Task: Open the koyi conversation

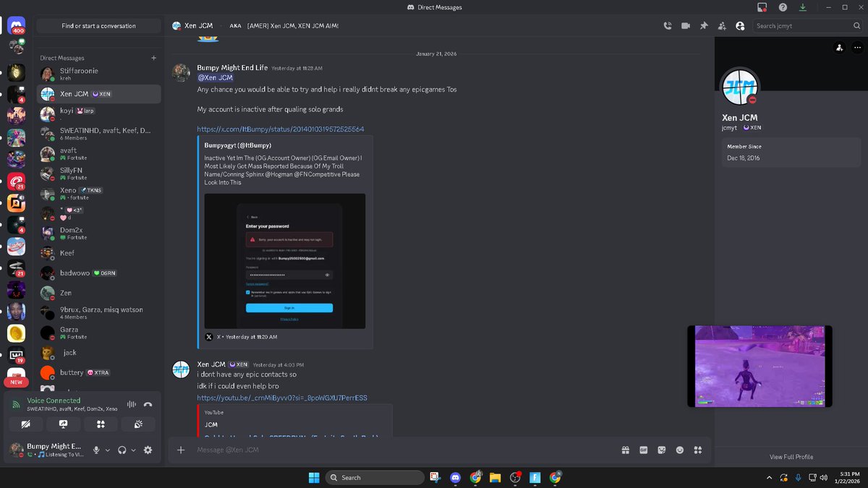Action: coord(98,114)
